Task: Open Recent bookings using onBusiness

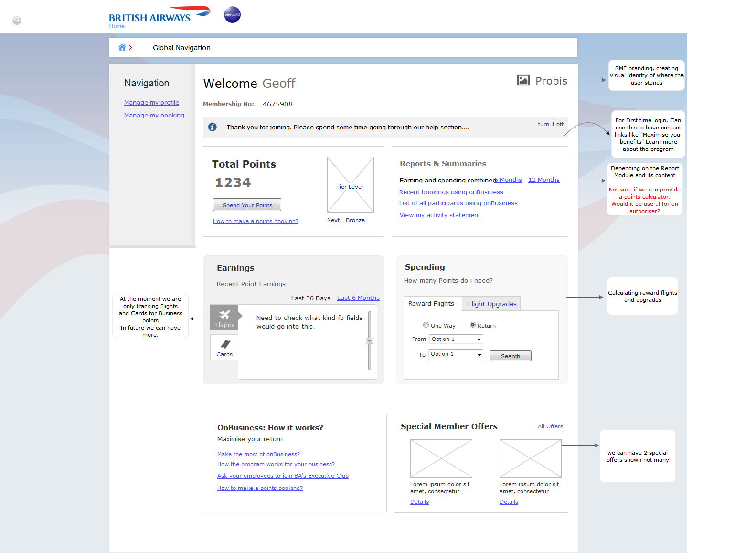Action: [x=451, y=192]
